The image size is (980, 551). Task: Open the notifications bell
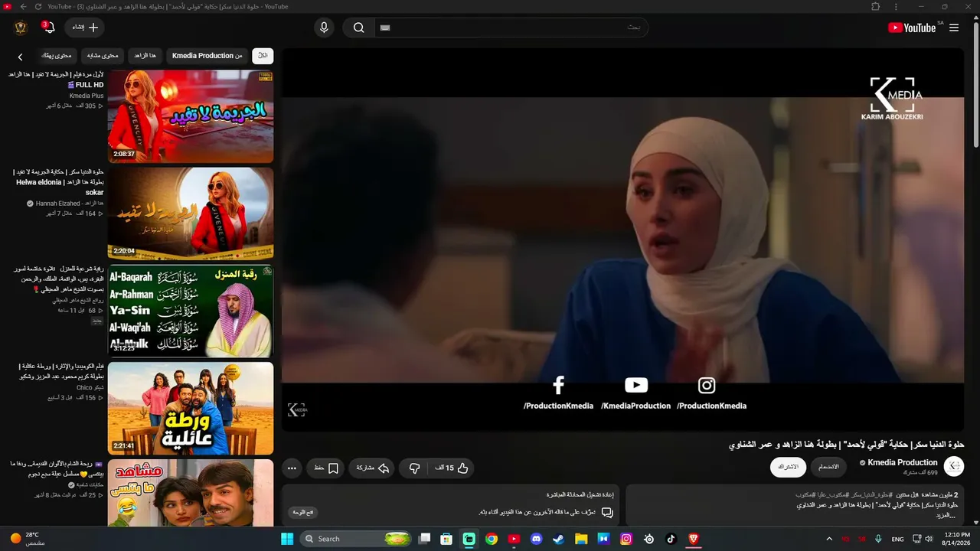pyautogui.click(x=49, y=28)
